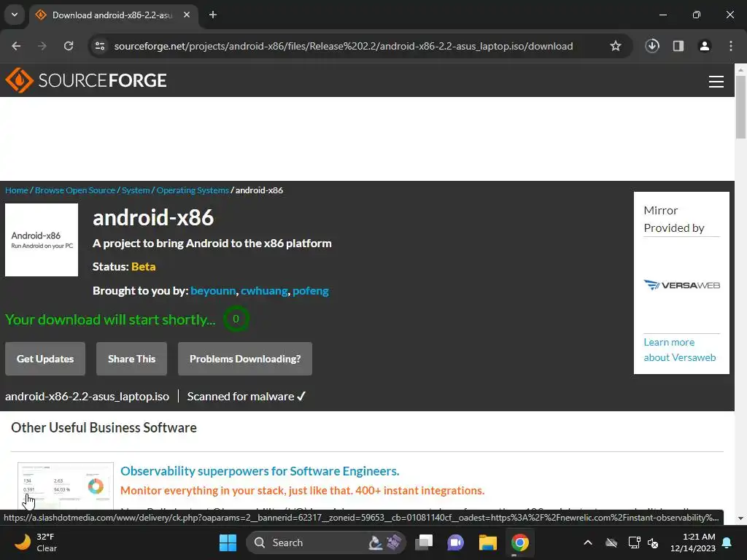This screenshot has width=747, height=560.
Task: Toggle the browser side panel
Action: (x=678, y=46)
